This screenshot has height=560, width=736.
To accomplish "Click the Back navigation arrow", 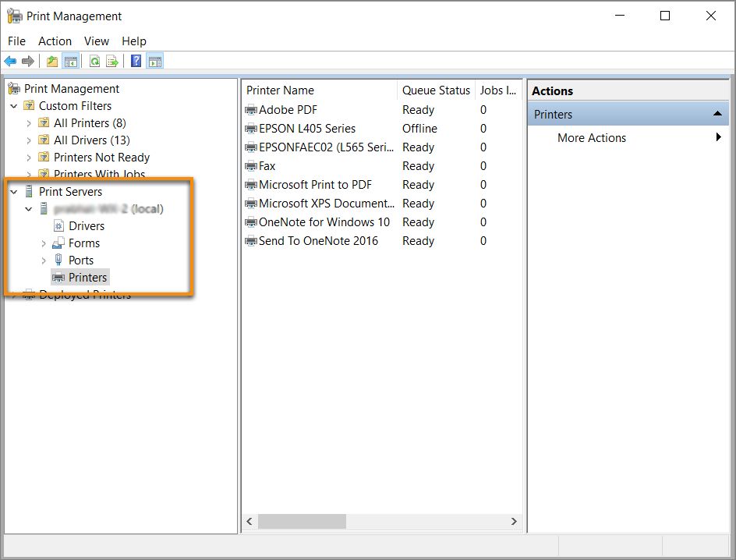I will [9, 61].
